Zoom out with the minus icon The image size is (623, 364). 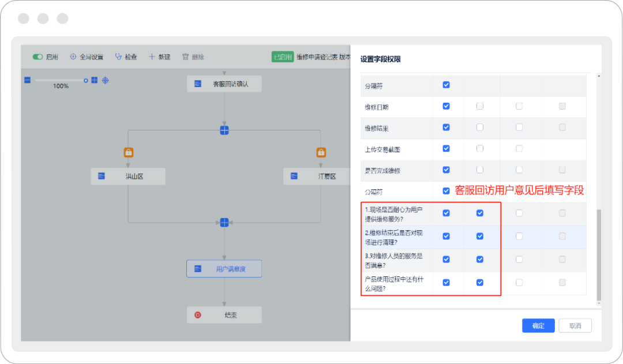pos(27,80)
